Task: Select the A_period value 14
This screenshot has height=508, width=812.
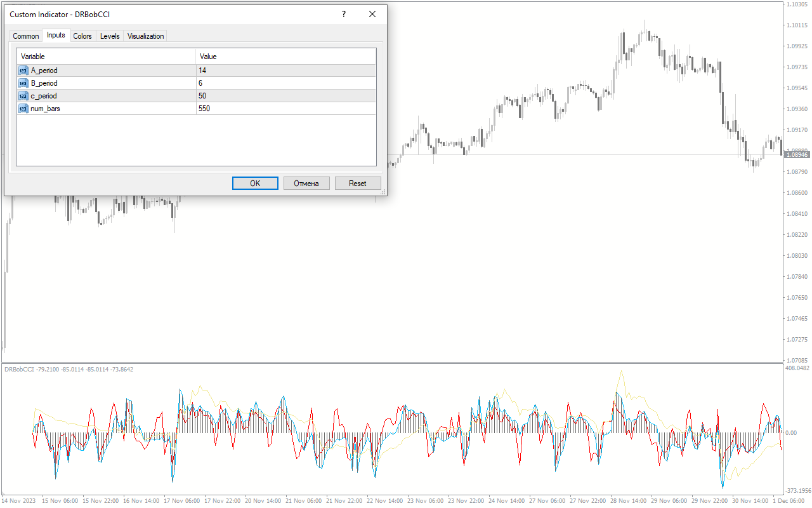Action: click(x=285, y=70)
